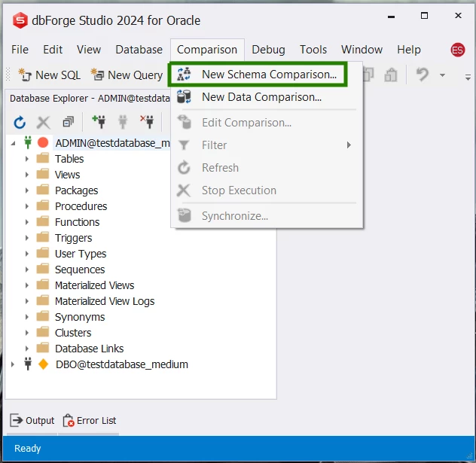
Task: Refresh the Database Explorer tree
Action: [x=20, y=122]
